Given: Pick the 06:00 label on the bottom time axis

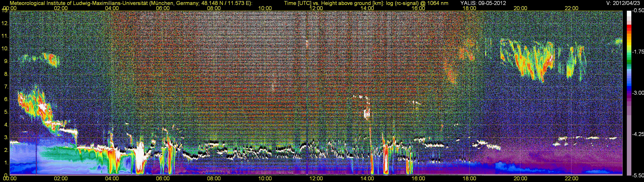Looking at the screenshot, I should 163,179.
